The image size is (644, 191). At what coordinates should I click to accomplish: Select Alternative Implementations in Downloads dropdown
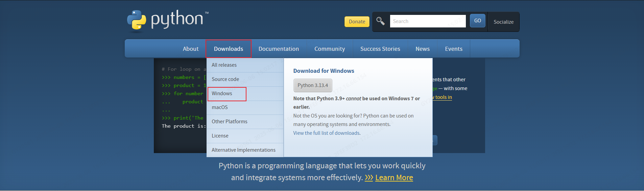click(x=245, y=150)
